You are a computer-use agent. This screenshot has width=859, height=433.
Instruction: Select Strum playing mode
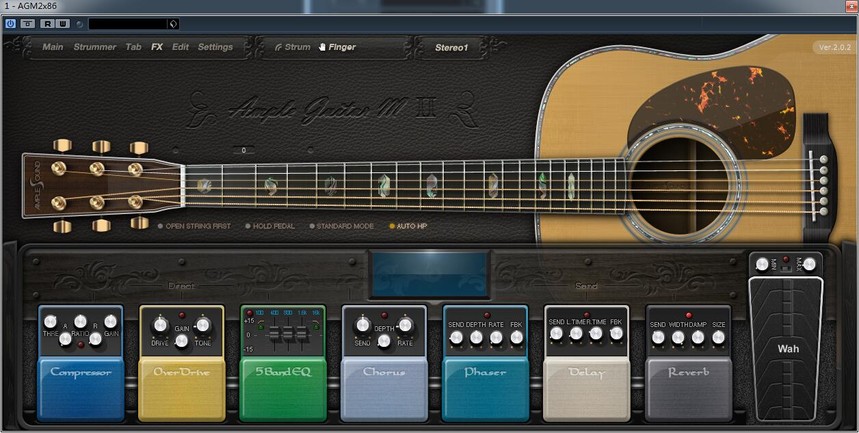click(x=293, y=47)
